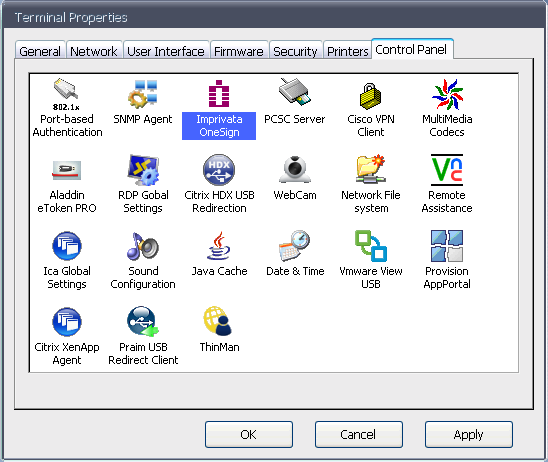Screen dimensions: 548x462
Task: Switch to the Network tab
Action: (x=94, y=51)
